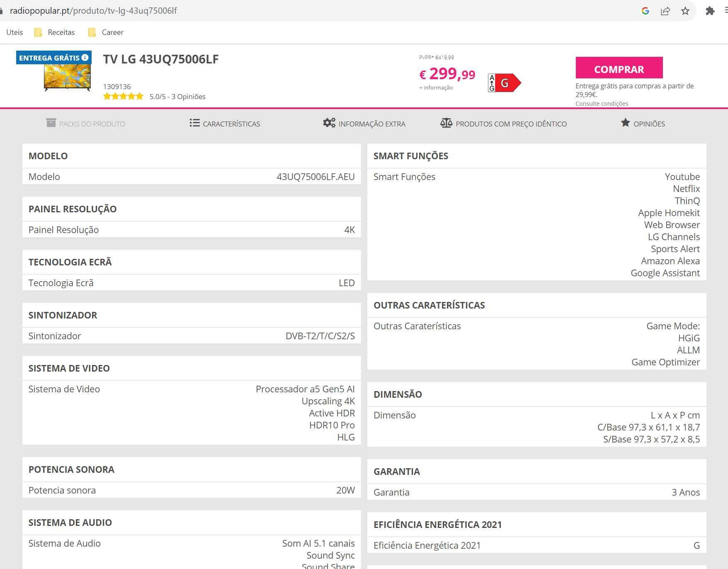Viewport: 728px width, 569px height.
Task: Click the five-star rating icons
Action: click(x=123, y=97)
